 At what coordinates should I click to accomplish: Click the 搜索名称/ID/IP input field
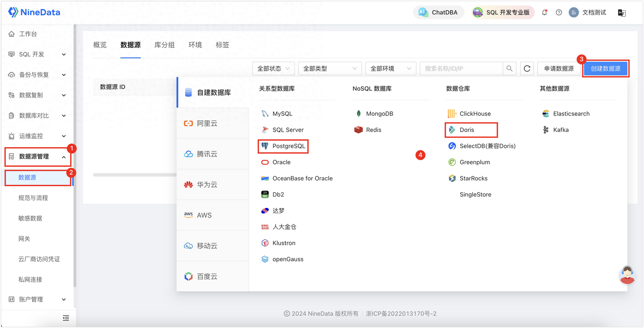click(x=461, y=68)
